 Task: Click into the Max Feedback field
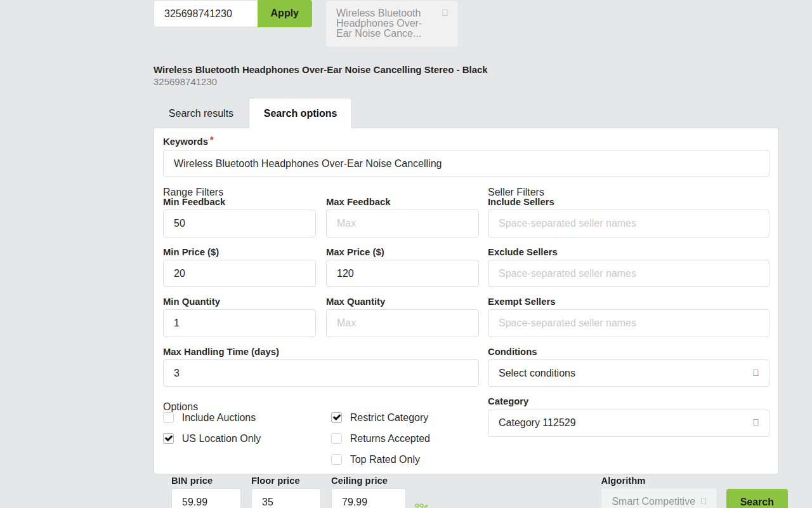pyautogui.click(x=402, y=224)
